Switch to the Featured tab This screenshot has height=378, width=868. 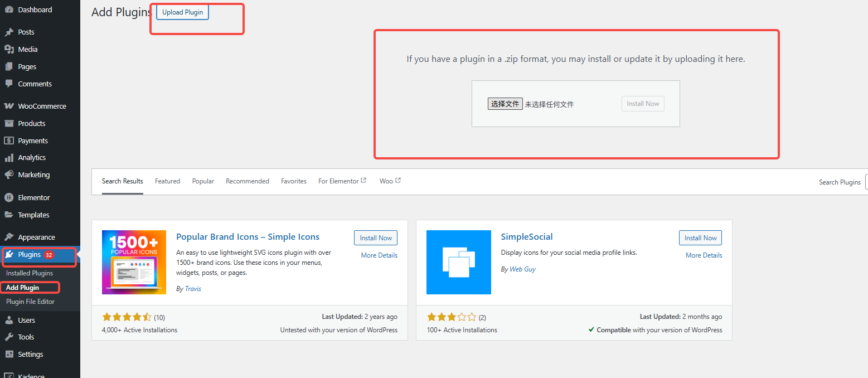click(167, 181)
